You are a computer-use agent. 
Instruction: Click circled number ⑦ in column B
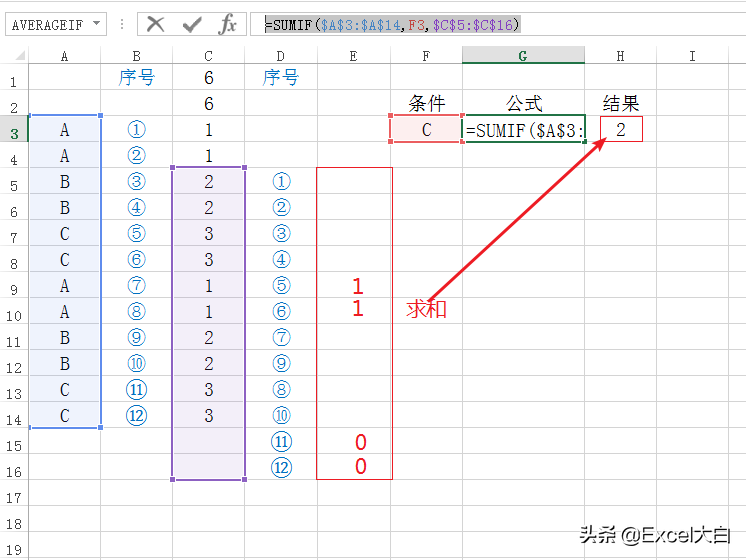pos(137,285)
